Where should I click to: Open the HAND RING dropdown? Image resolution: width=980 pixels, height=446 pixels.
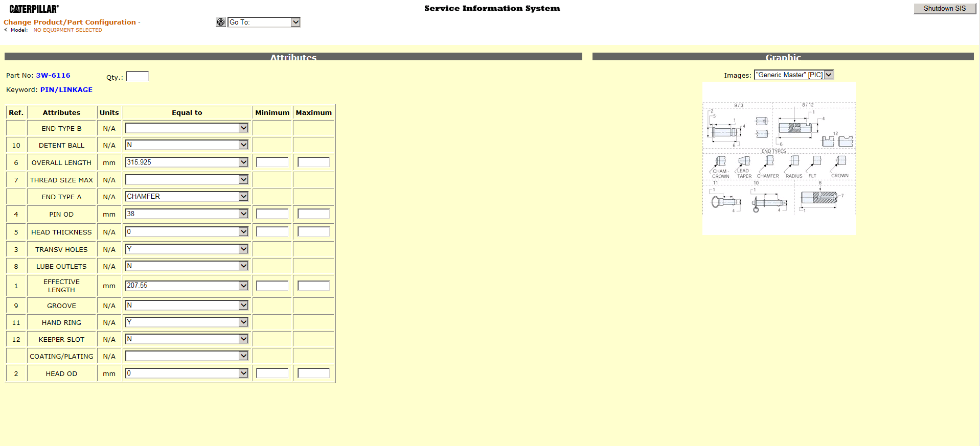click(x=187, y=322)
